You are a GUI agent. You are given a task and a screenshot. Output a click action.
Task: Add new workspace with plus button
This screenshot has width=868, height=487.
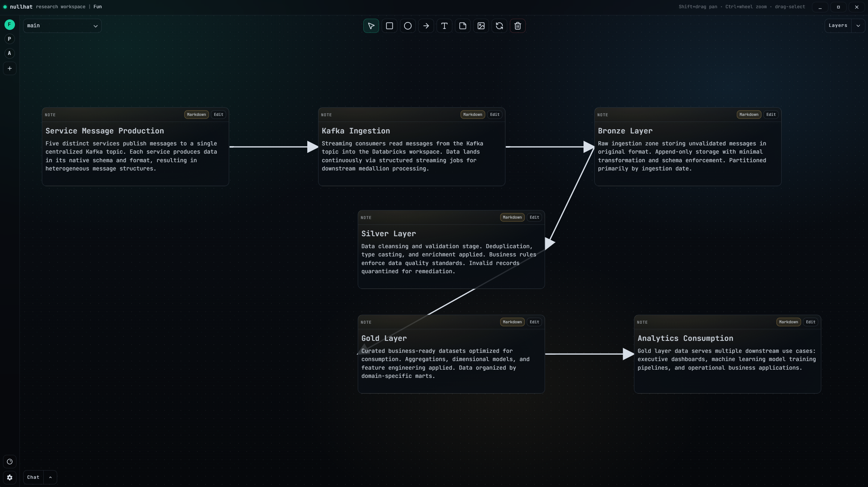click(10, 68)
